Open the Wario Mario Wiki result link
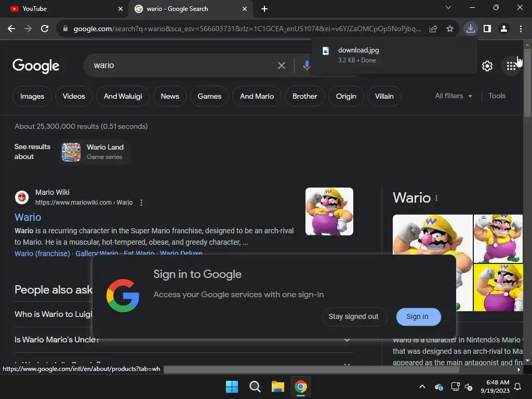This screenshot has height=399, width=532. coord(28,217)
